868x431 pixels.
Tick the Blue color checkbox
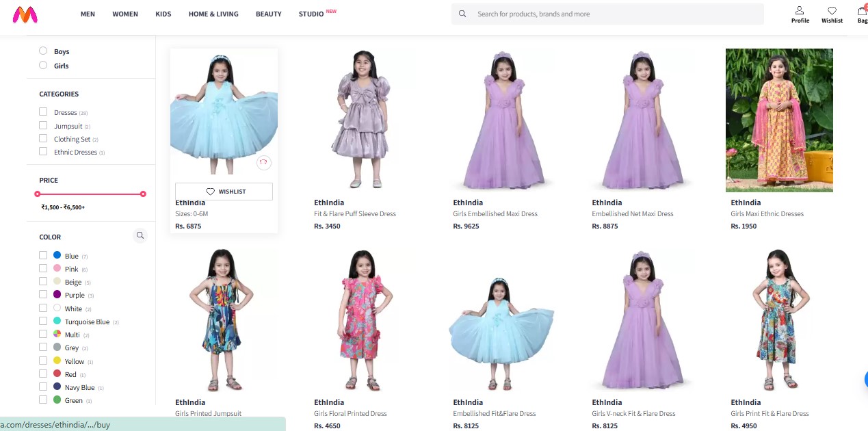(43, 255)
